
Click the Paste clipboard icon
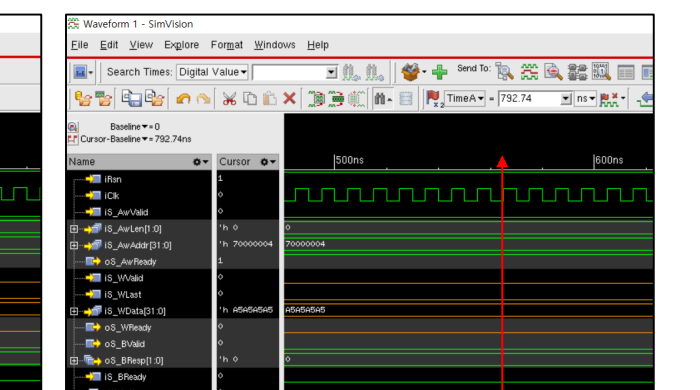(x=270, y=99)
